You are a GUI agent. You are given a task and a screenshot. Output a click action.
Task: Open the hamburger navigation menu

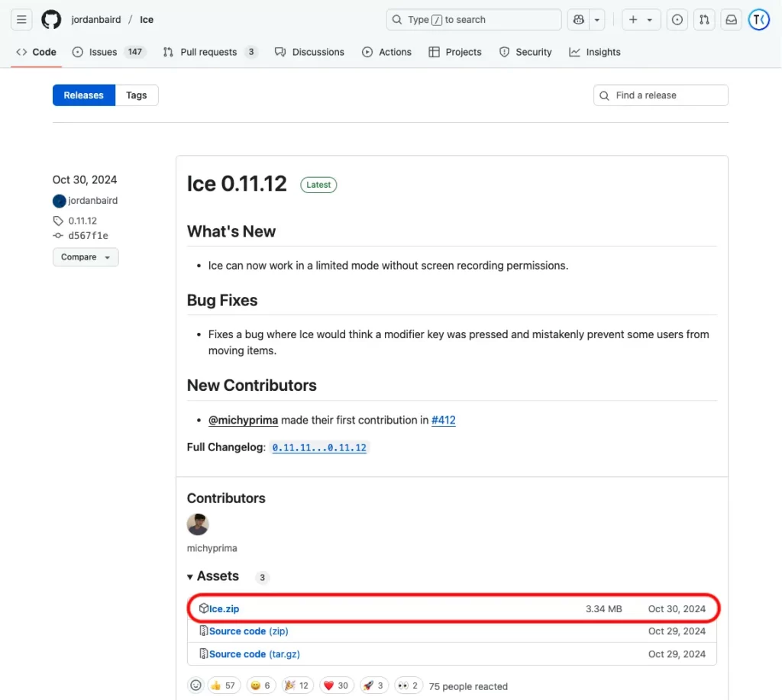pos(21,19)
